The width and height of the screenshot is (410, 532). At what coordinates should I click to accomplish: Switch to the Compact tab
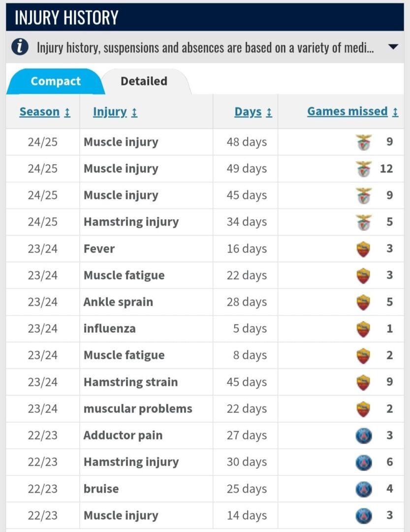(x=55, y=81)
